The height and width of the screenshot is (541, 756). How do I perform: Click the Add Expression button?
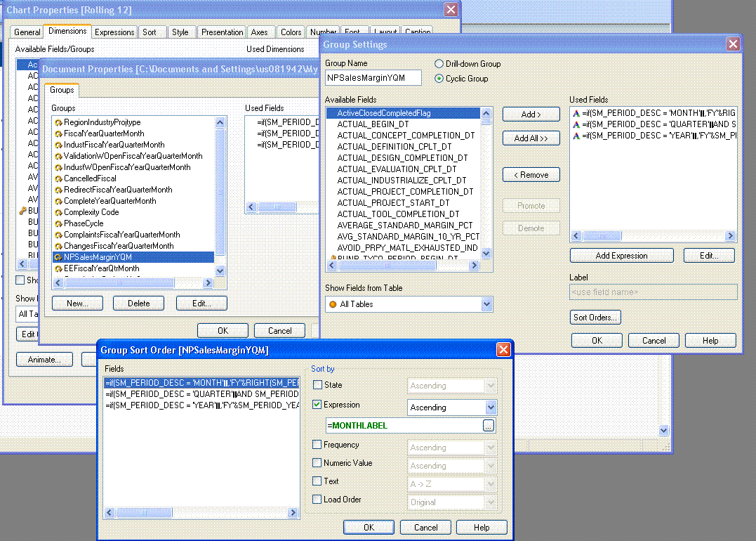click(621, 256)
